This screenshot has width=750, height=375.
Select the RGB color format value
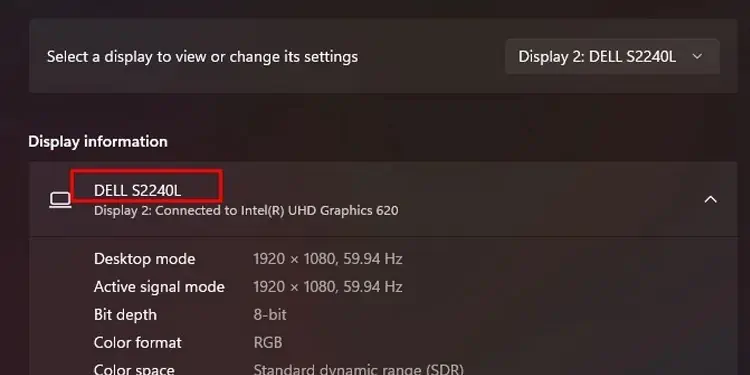pyautogui.click(x=268, y=342)
